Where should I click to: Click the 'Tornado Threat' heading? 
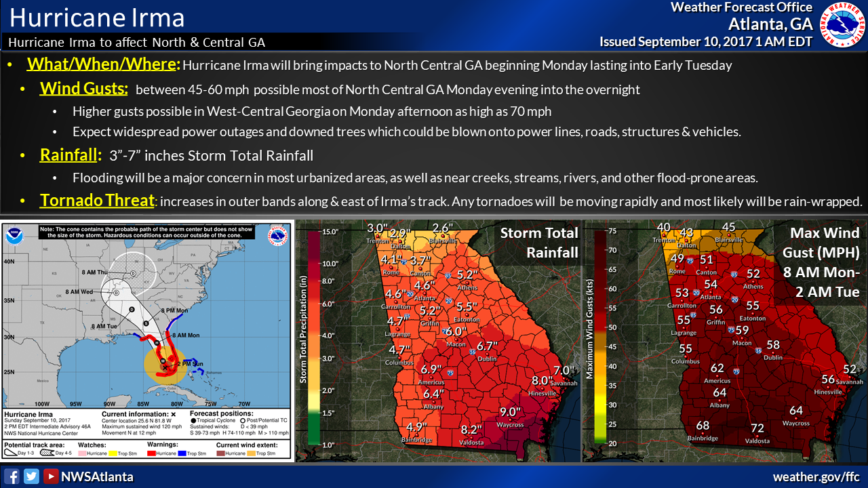click(97, 201)
